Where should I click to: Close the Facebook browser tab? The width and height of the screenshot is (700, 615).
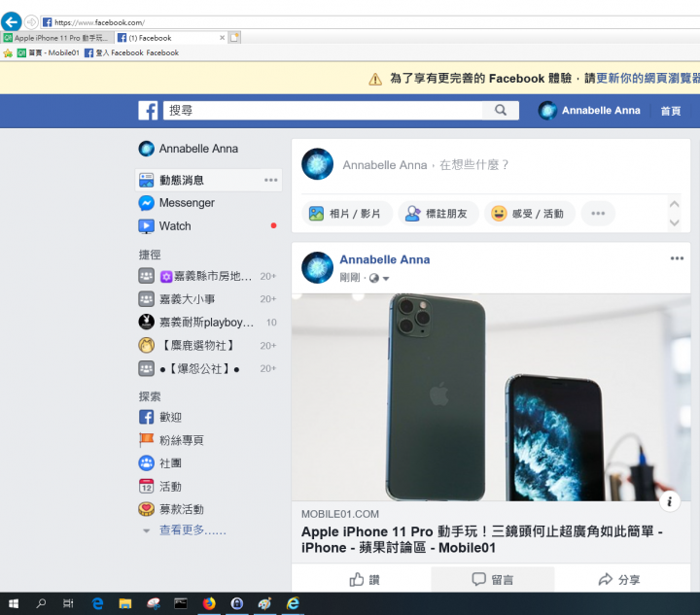pos(222,38)
